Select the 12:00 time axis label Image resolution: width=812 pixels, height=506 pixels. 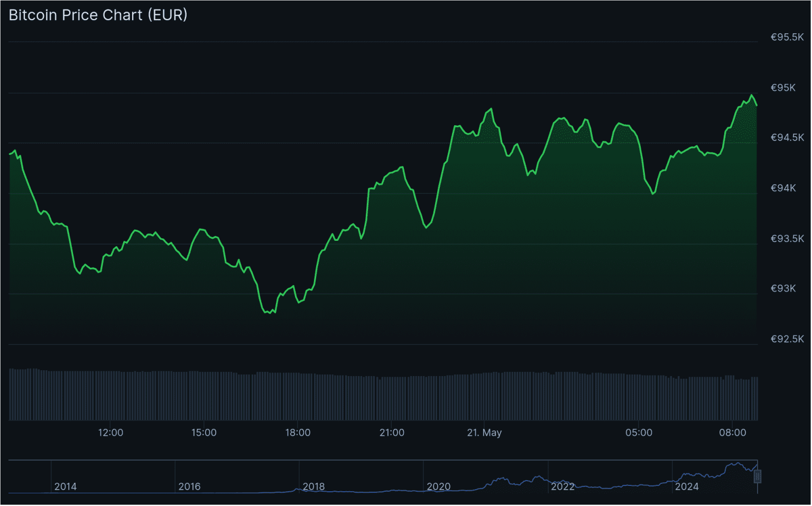(x=110, y=432)
